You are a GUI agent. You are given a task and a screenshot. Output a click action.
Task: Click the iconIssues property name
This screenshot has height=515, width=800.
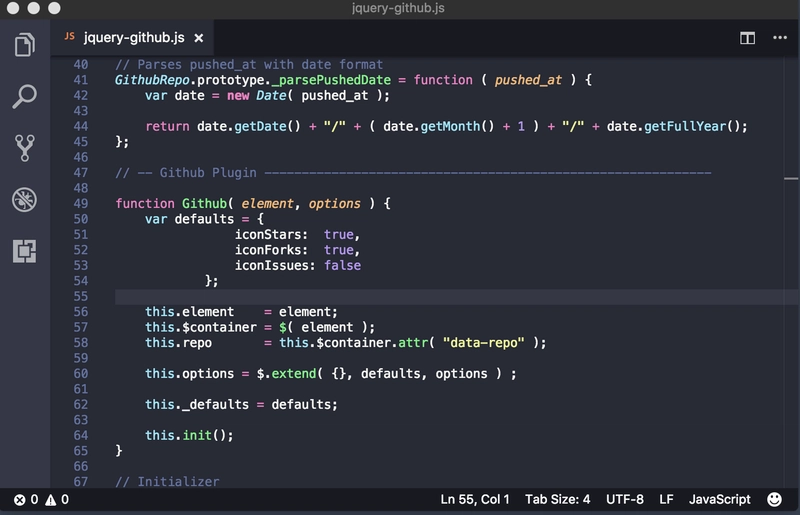click(272, 265)
